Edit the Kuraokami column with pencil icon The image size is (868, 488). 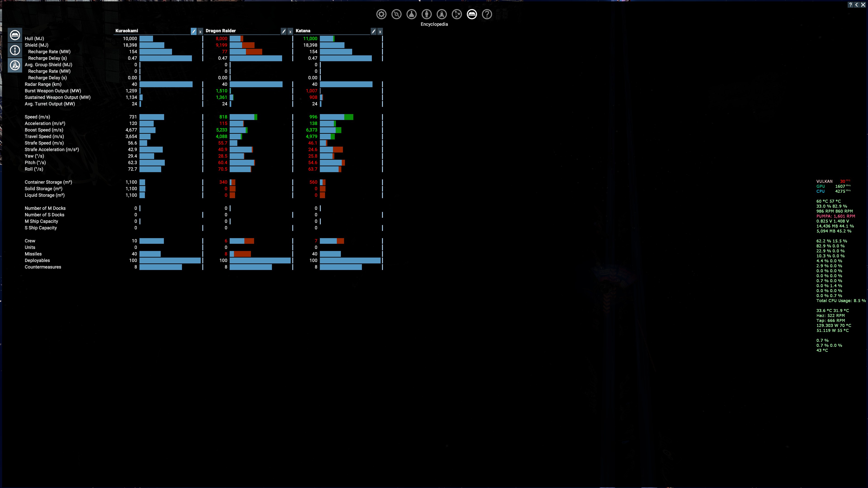pyautogui.click(x=193, y=31)
